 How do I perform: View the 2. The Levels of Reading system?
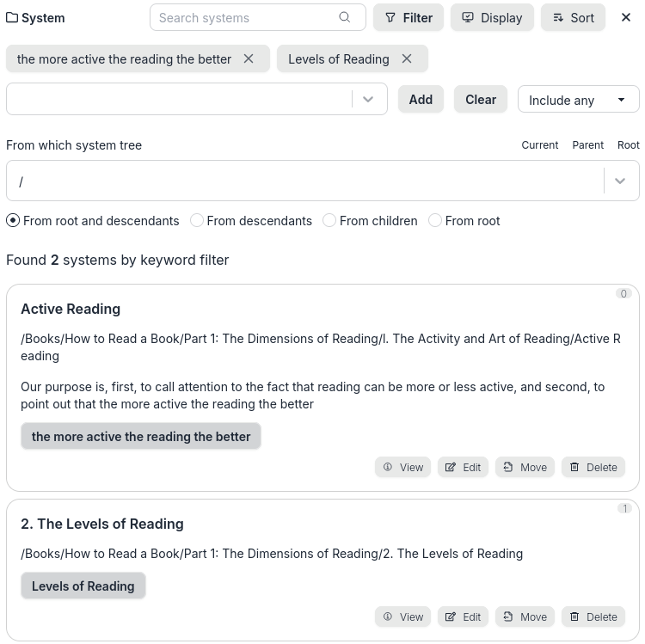(402, 616)
